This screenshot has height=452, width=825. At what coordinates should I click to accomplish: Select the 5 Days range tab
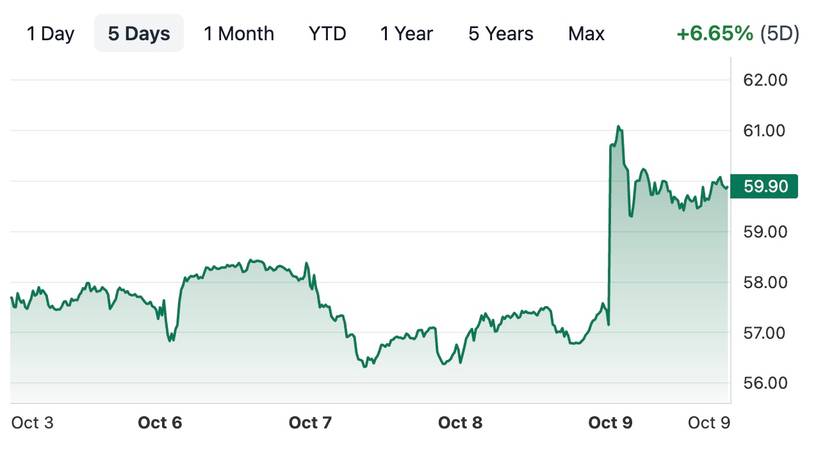click(139, 33)
